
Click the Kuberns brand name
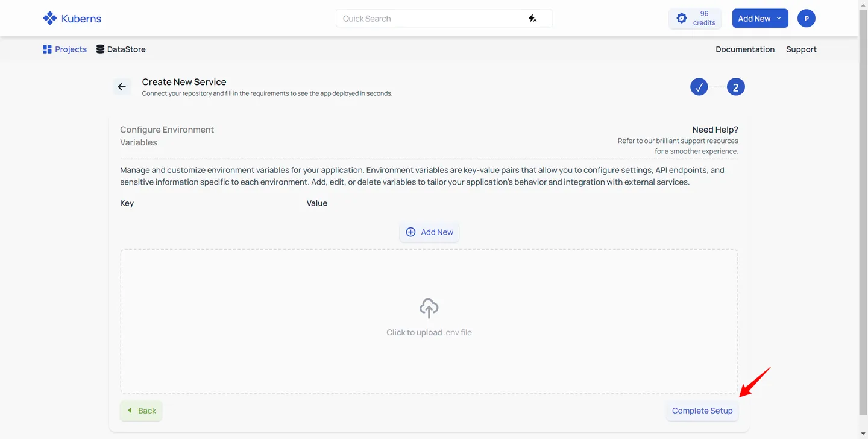point(81,19)
